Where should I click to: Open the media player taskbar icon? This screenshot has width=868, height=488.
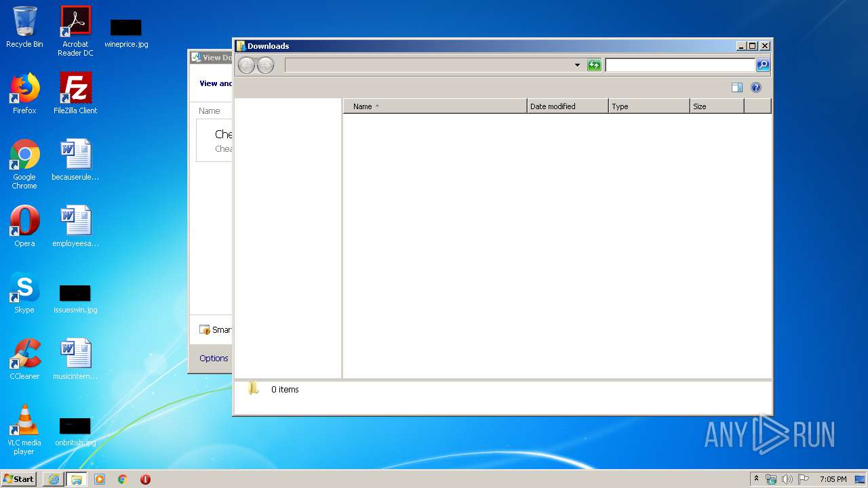[x=100, y=479]
